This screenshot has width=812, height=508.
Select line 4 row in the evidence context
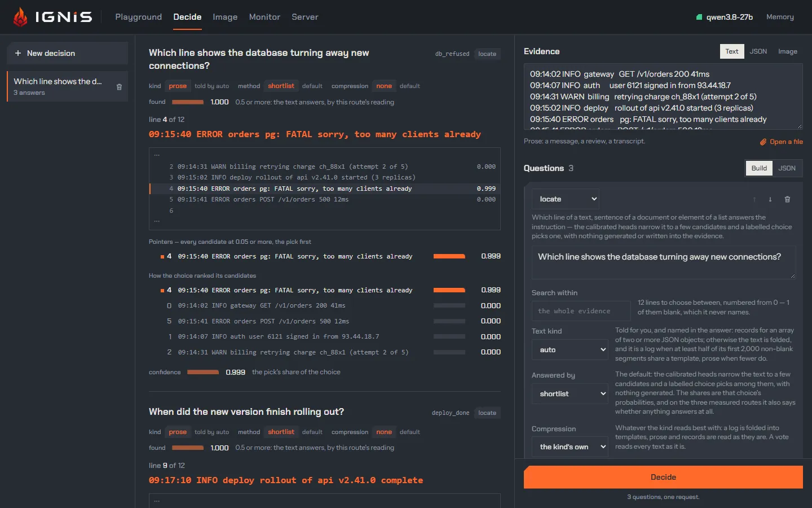coord(325,189)
